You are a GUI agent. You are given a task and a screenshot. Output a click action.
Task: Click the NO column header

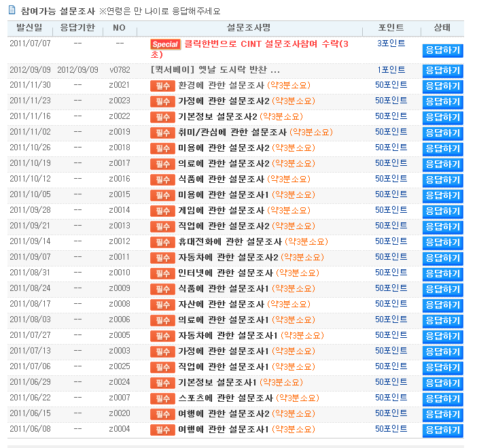pyautogui.click(x=119, y=28)
